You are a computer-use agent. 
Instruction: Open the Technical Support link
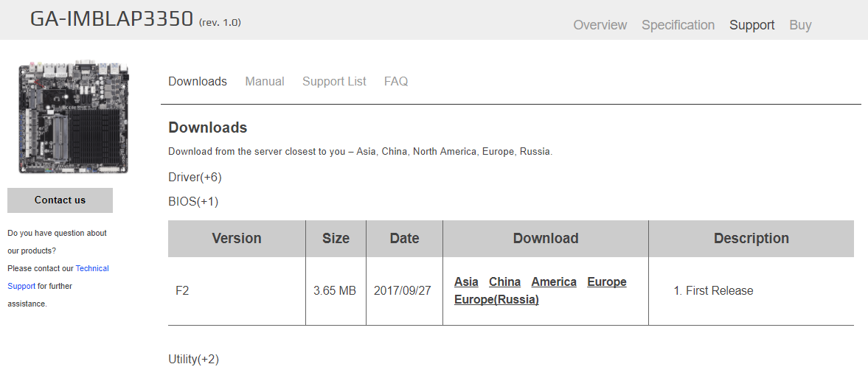[x=58, y=277]
